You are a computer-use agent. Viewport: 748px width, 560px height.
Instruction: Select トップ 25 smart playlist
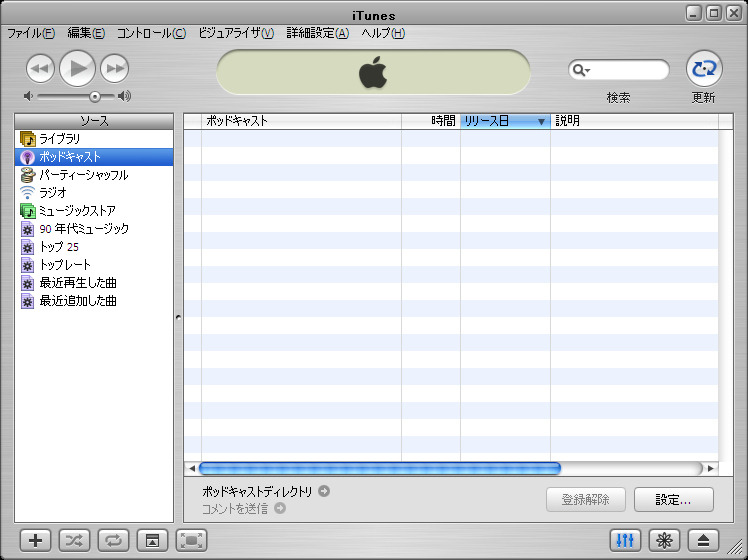pos(94,247)
